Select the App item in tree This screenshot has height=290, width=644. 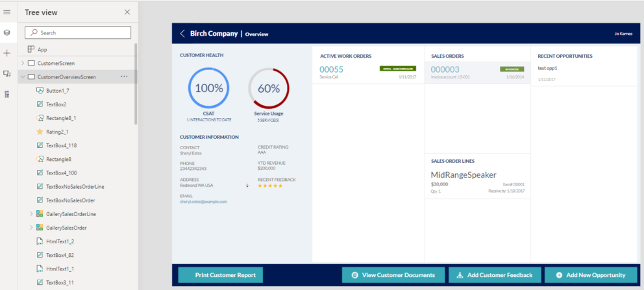(x=42, y=49)
